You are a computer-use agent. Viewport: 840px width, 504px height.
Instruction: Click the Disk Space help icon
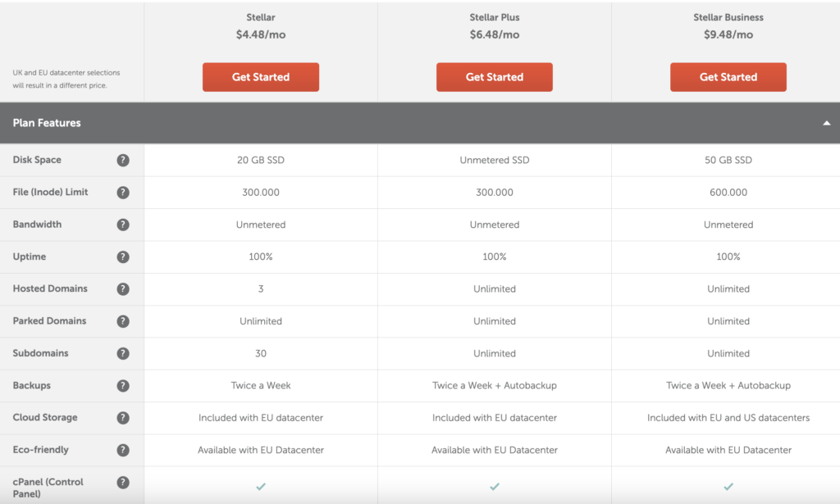[123, 160]
